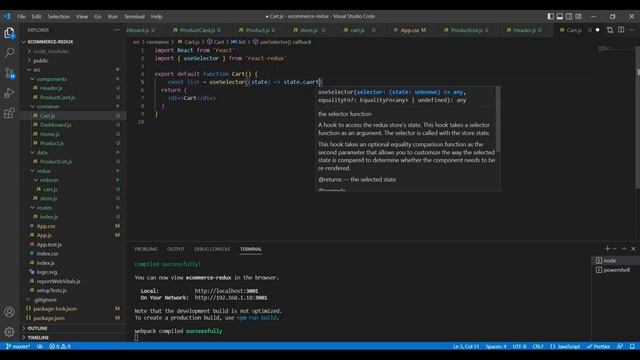Viewport: 640px width, 360px height.
Task: Click the feedback status bar icon
Action: click(x=620, y=346)
